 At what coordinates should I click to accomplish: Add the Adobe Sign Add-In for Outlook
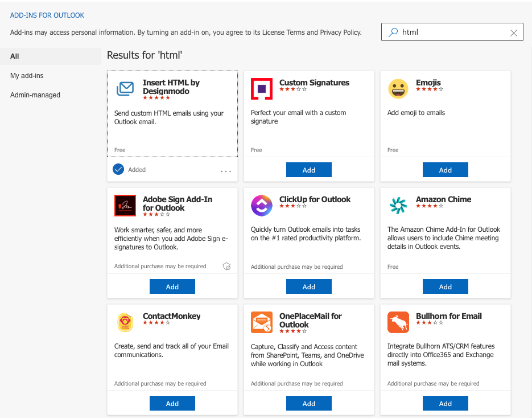coord(172,286)
